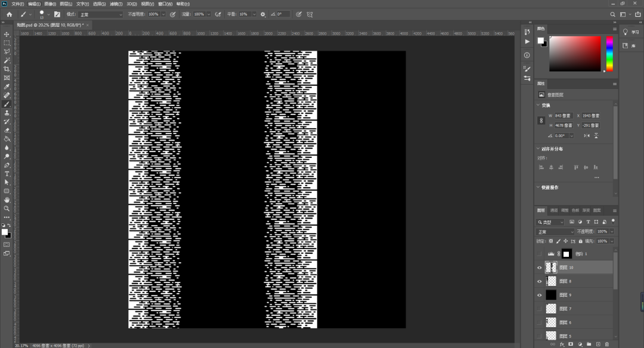Click the rainbow hue slider in Color panel

609,54
